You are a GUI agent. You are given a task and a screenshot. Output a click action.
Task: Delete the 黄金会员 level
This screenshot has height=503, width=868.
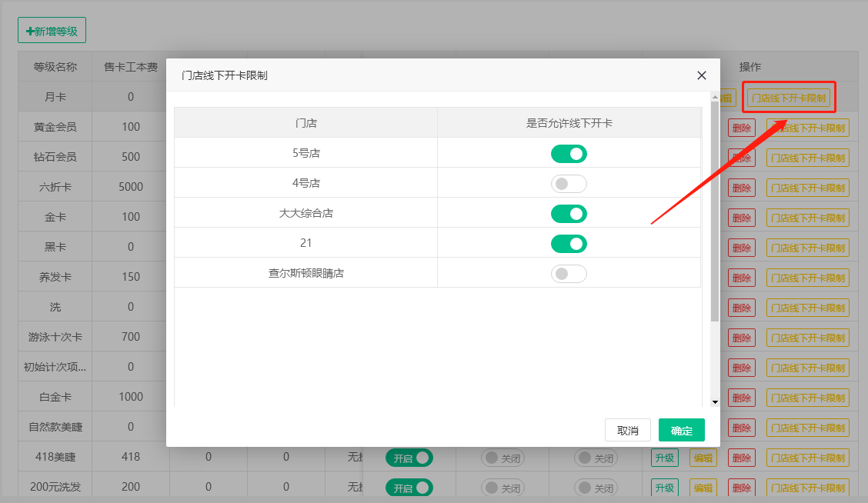(742, 128)
